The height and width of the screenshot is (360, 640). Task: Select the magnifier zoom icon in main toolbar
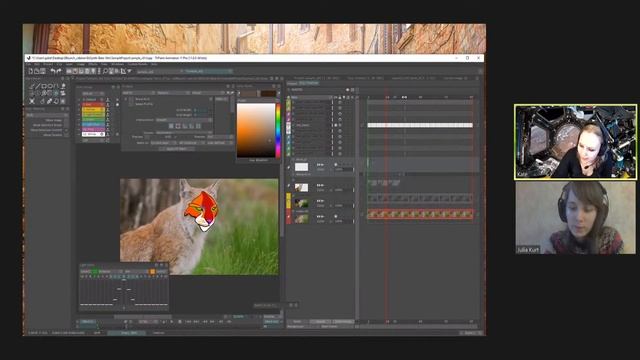[105, 71]
